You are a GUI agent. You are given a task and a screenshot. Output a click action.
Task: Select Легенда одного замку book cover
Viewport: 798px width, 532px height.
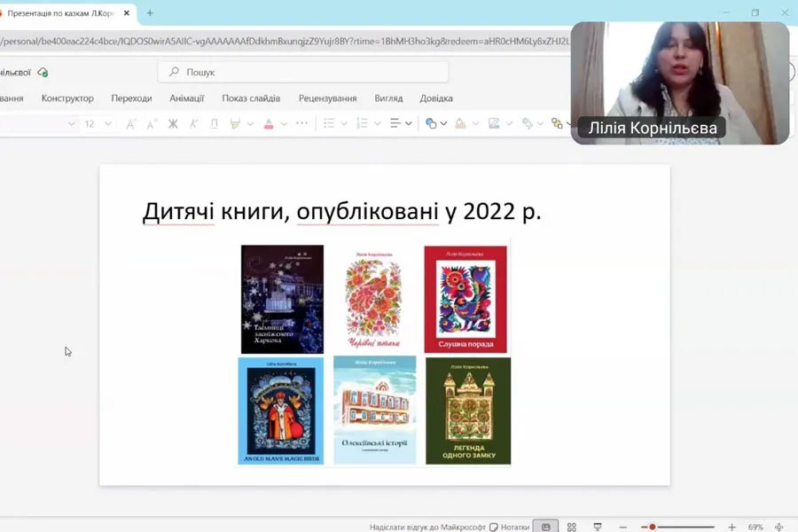point(468,411)
